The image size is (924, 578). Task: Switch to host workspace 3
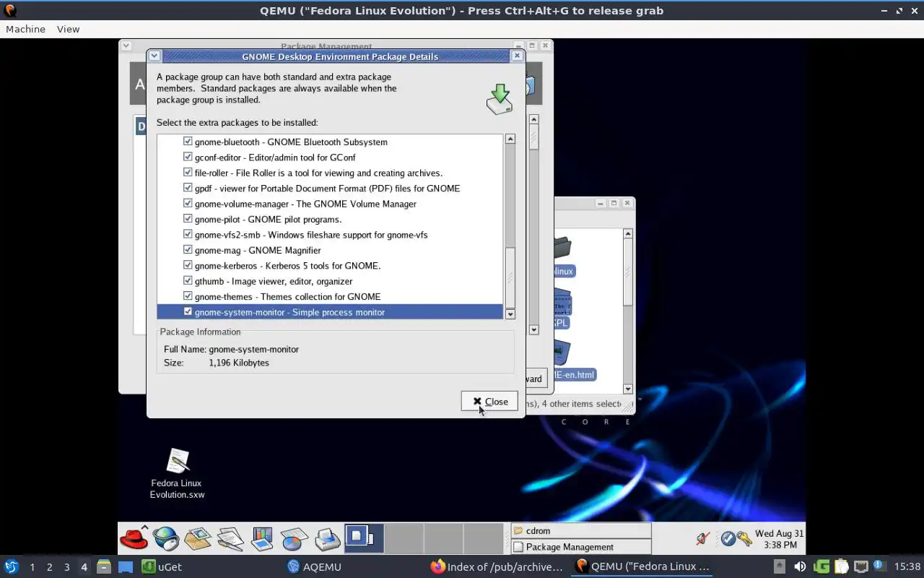pyautogui.click(x=66, y=567)
